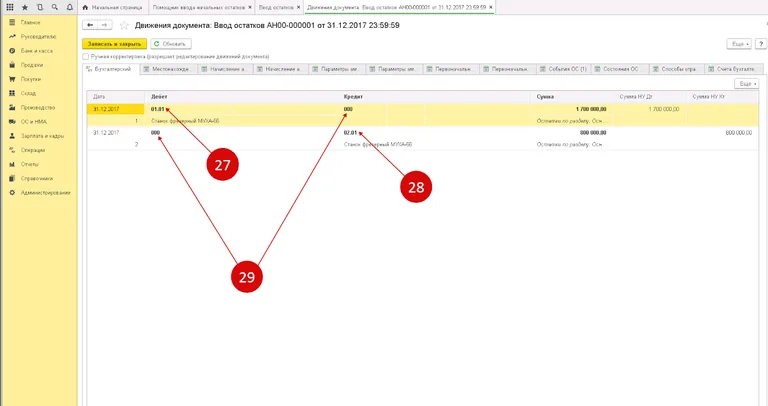Expand the table's Еще dropdown menu
Screen dimensions: 768x406
click(746, 84)
